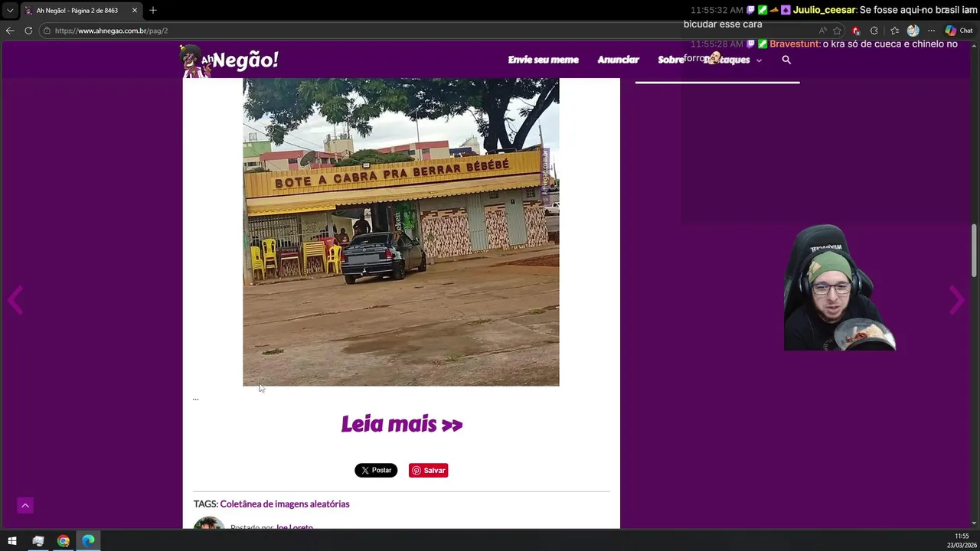Click the post author avatar
This screenshot has height=551, width=980.
pyautogui.click(x=208, y=523)
